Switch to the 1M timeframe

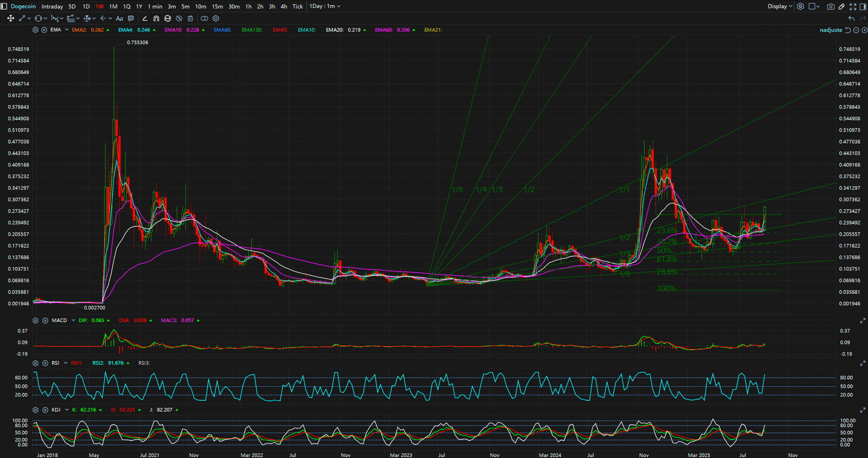point(113,7)
